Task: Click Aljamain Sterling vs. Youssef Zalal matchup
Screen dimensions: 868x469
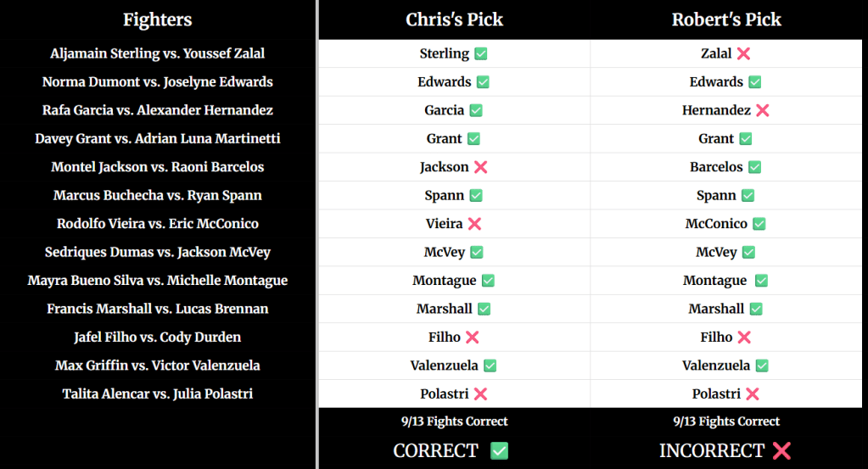Action: tap(158, 53)
